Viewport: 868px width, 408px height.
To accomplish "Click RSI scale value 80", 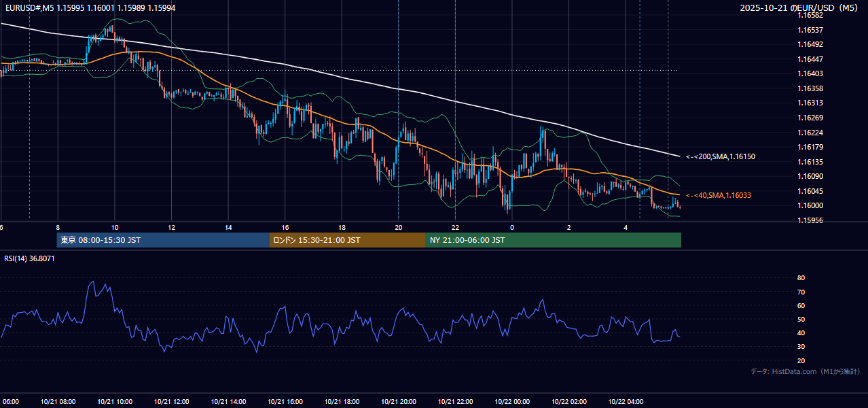I will click(x=801, y=278).
